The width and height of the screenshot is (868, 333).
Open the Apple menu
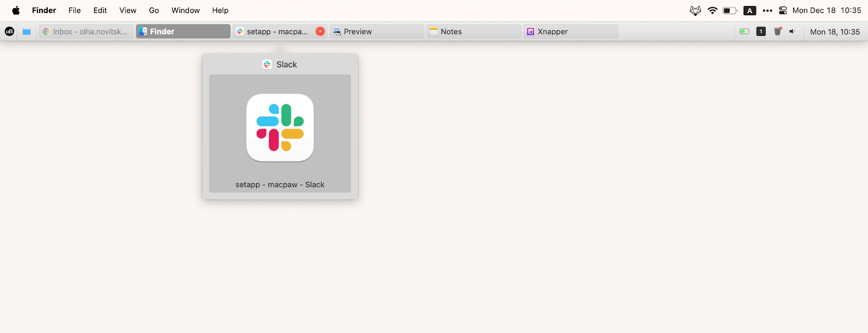point(16,10)
